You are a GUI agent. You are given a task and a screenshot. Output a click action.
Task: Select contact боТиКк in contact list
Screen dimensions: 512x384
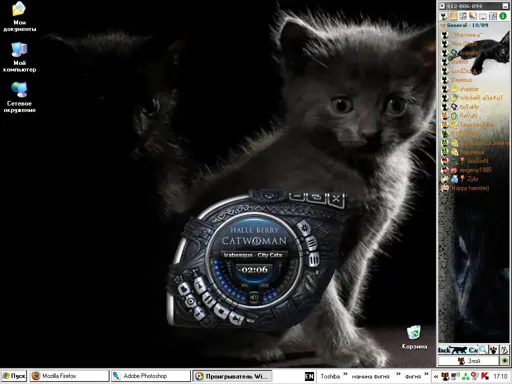tap(475, 107)
